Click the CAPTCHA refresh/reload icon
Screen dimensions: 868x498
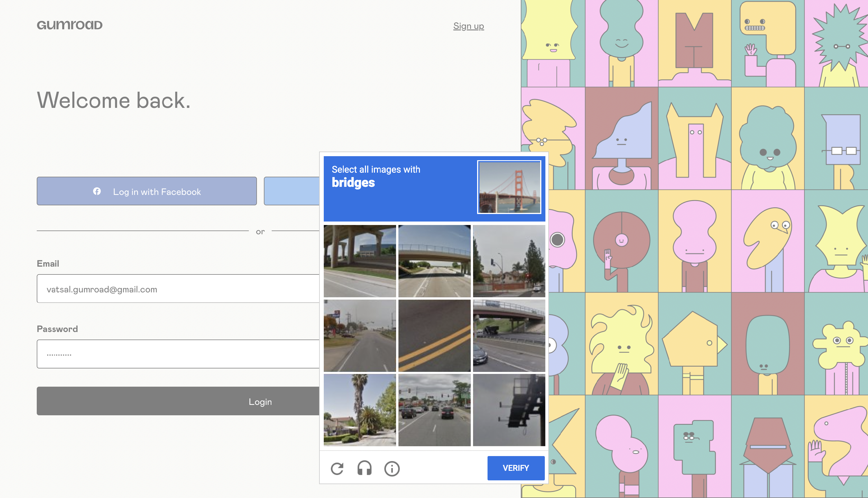[x=337, y=468]
